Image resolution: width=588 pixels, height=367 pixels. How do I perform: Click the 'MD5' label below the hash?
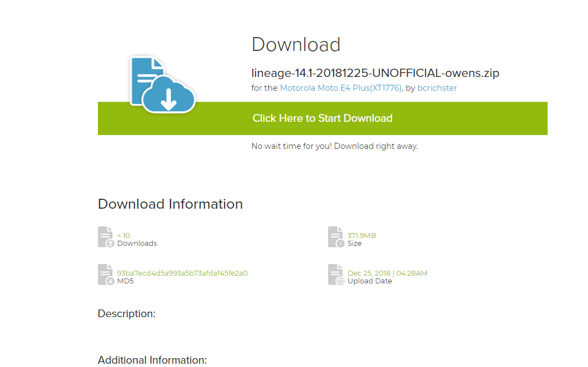(x=126, y=281)
